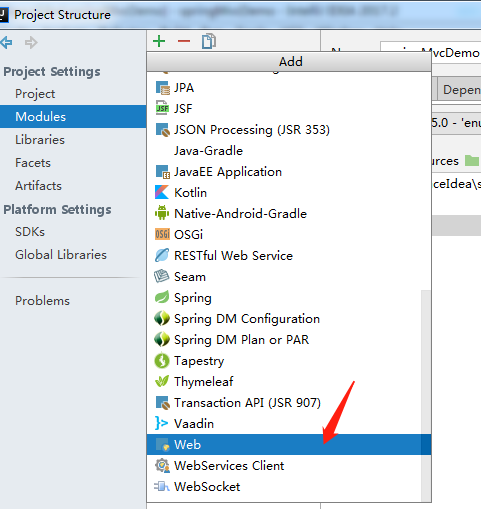Switch to the Dependencies tab
The width and height of the screenshot is (481, 509).
point(459,90)
